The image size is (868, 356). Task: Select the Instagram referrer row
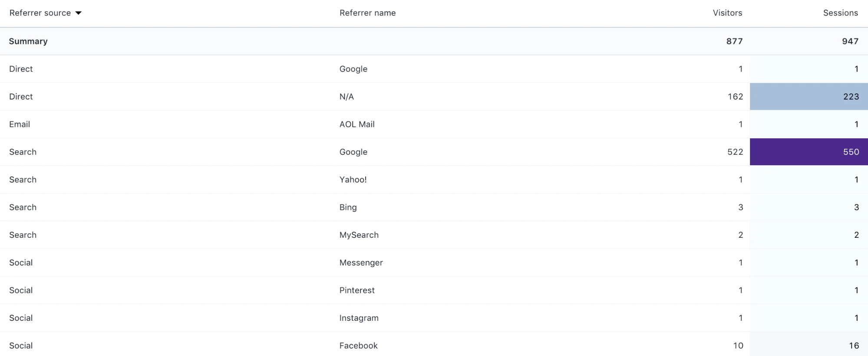click(359, 318)
